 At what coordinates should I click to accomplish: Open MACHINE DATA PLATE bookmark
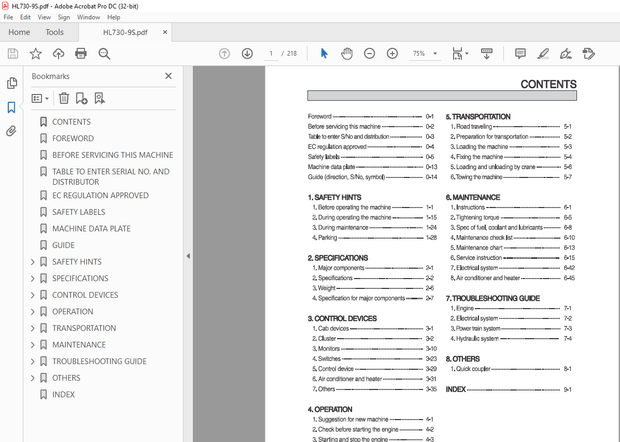[91, 229]
